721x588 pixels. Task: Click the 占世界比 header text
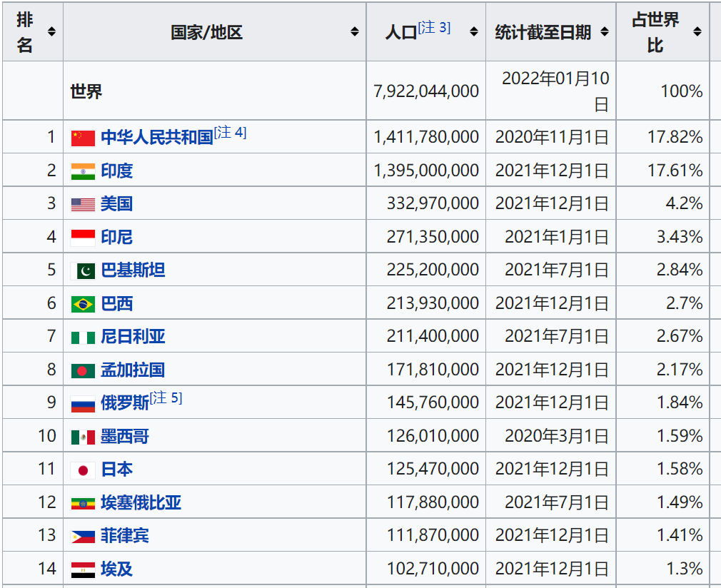(655, 32)
